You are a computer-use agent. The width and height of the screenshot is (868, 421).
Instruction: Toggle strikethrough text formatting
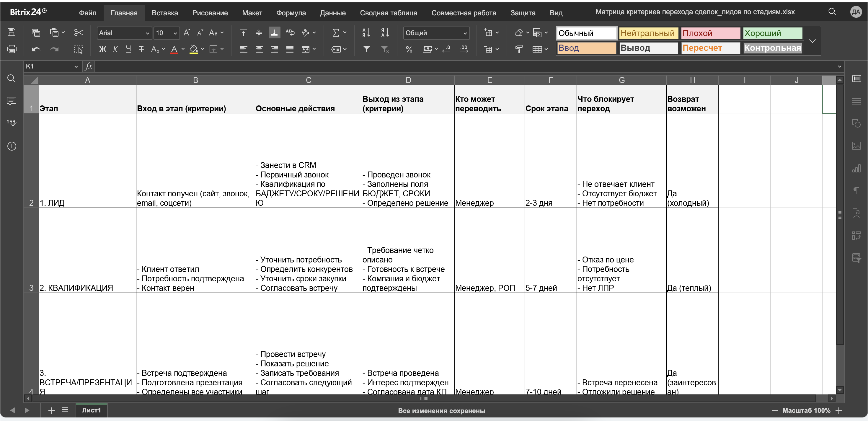click(x=141, y=49)
